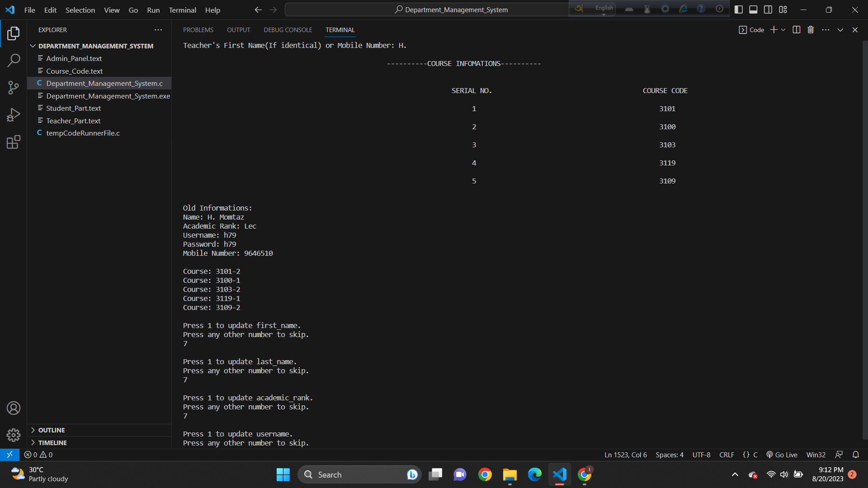
Task: Collapse the DEPARTMENT_MANAGEMENT_SYSTEM folder
Action: [33, 46]
